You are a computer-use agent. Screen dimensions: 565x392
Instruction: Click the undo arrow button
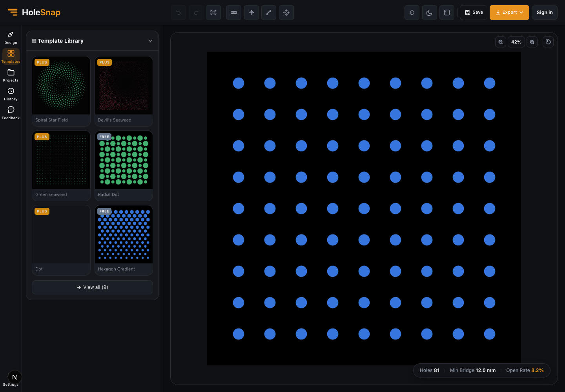click(179, 13)
